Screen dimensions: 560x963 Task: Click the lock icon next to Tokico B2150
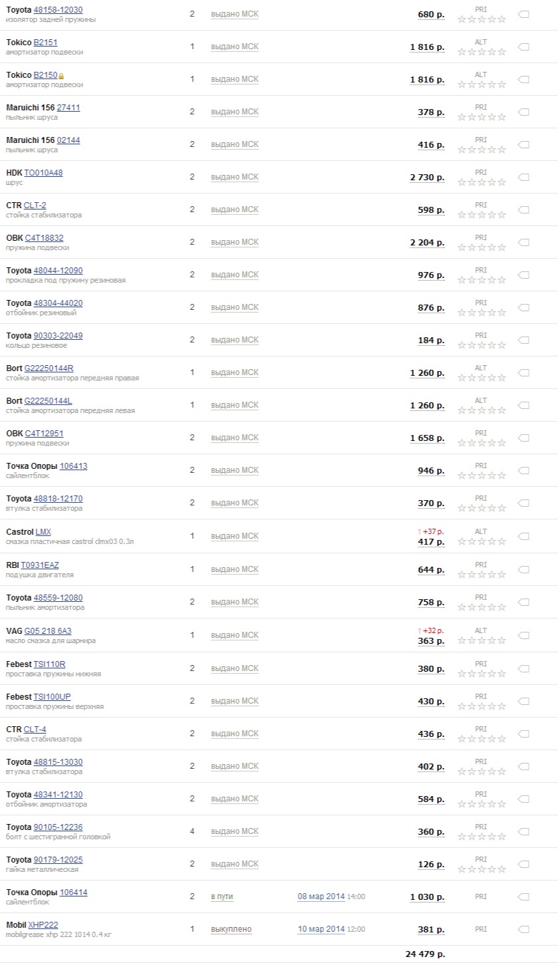pos(61,76)
